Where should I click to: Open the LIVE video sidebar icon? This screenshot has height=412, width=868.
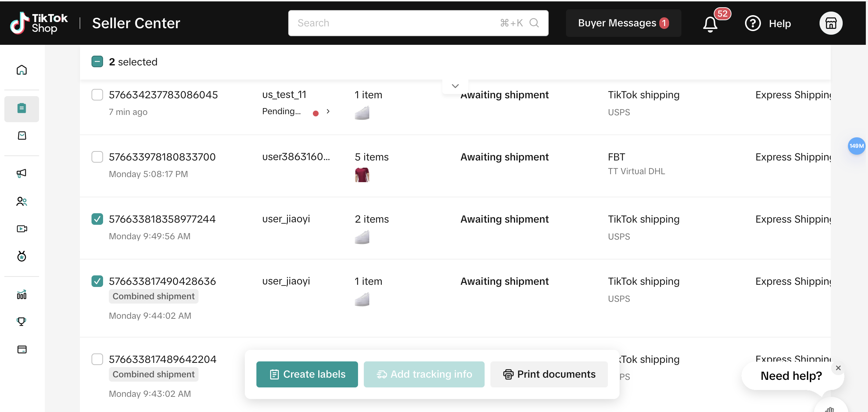pyautogui.click(x=22, y=229)
